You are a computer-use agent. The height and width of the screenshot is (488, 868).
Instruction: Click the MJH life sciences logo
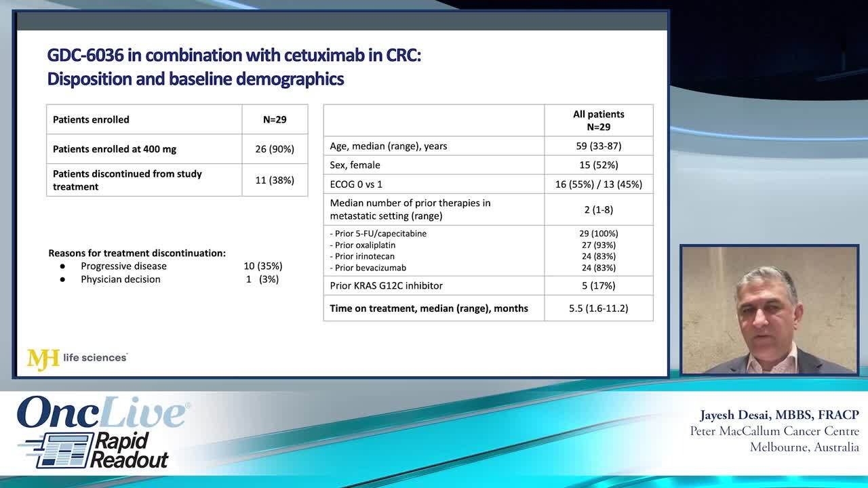coord(77,359)
